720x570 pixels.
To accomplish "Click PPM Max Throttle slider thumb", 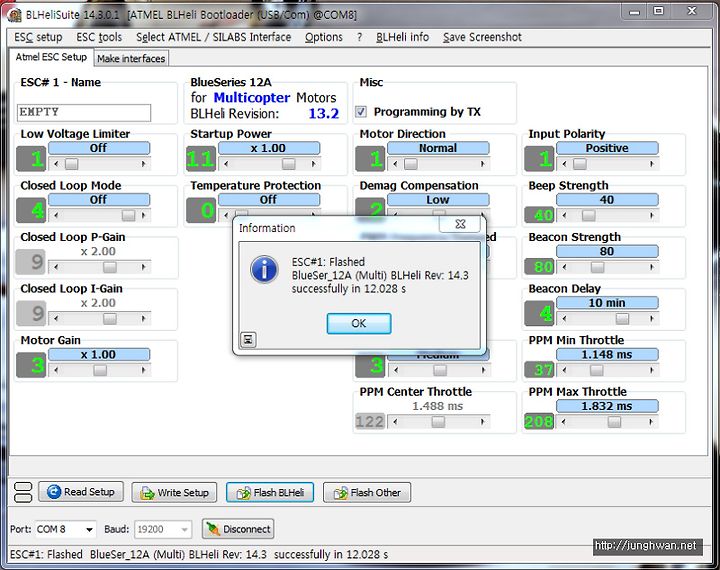I will [x=614, y=422].
